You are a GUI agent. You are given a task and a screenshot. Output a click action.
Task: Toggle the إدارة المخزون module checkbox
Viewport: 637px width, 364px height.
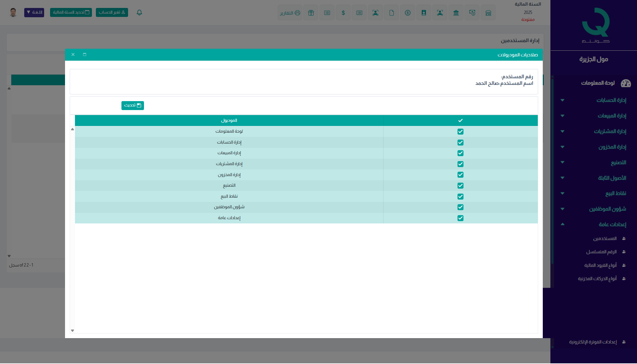460,175
